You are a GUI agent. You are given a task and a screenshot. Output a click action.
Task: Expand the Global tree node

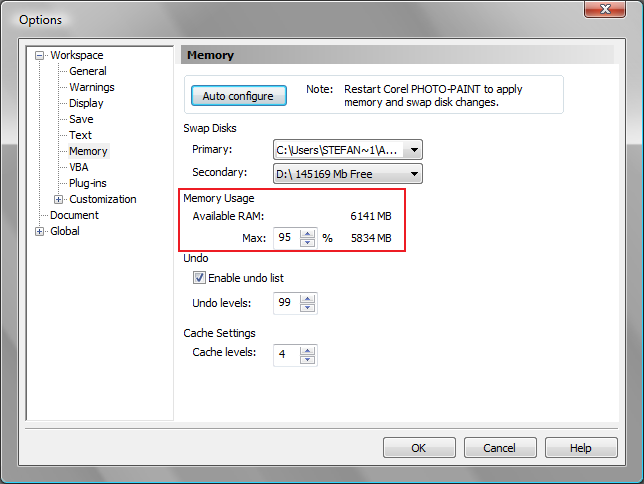tap(39, 231)
